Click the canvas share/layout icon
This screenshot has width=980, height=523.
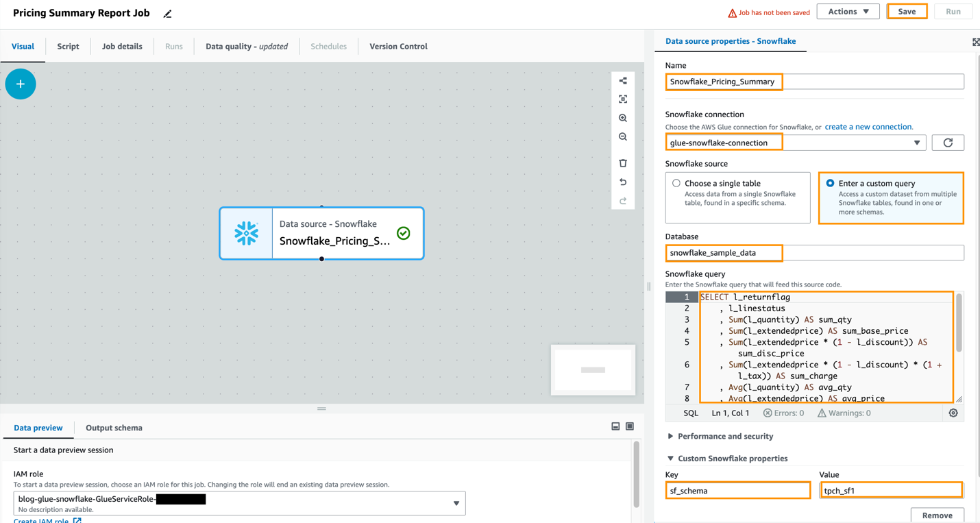coord(623,81)
